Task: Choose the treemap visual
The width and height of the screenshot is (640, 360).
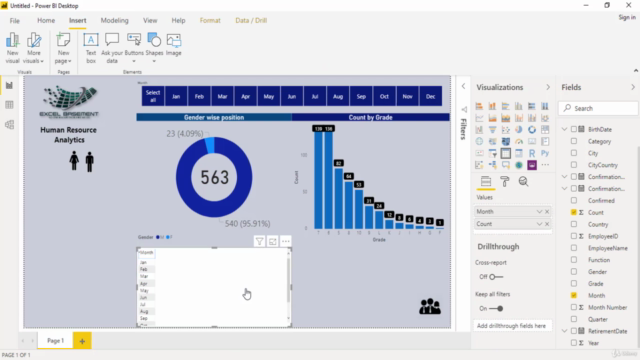Action: [x=544, y=130]
